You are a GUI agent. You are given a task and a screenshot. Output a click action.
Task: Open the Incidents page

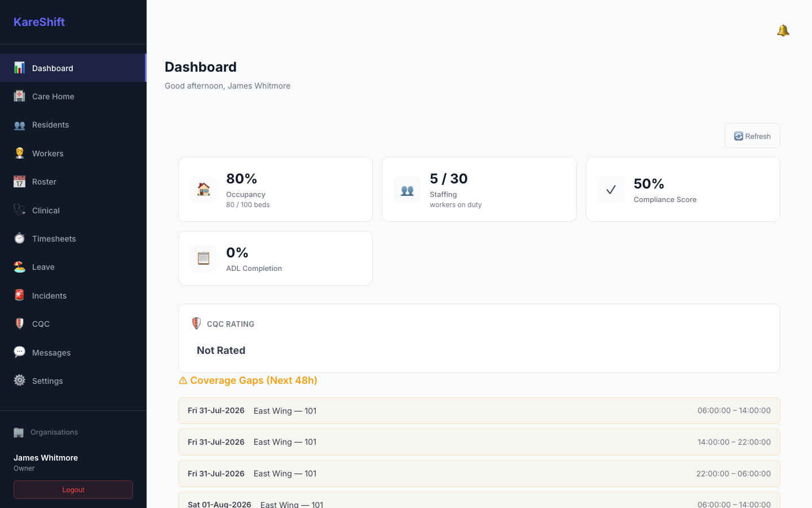73,295
